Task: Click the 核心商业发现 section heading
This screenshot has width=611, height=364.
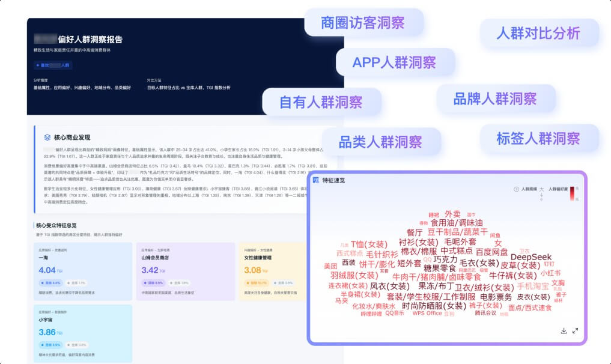Action: pyautogui.click(x=72, y=137)
